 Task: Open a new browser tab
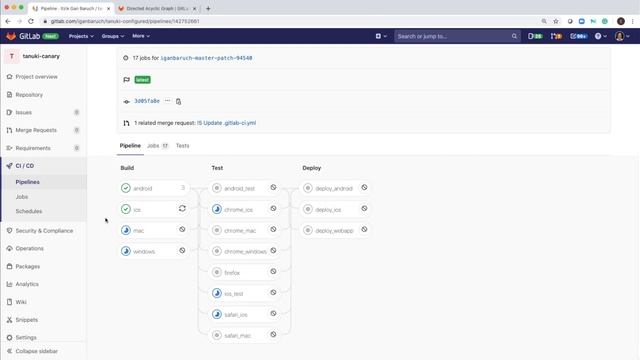pos(208,8)
